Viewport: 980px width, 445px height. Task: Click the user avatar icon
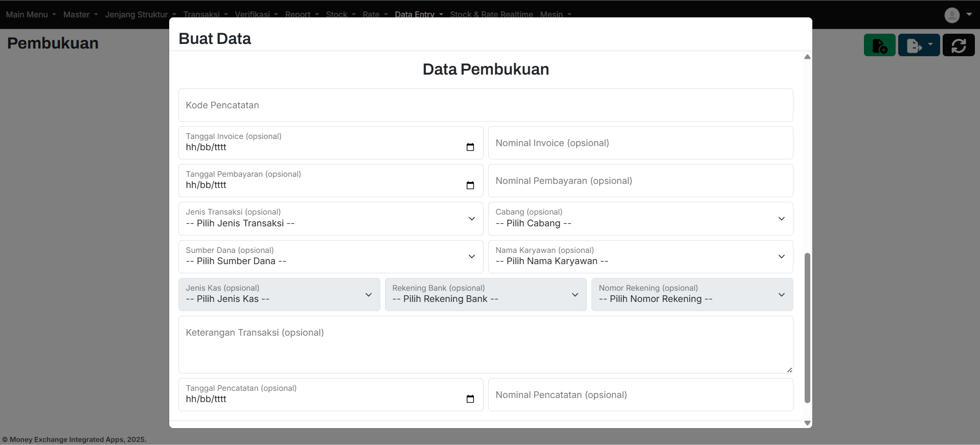pos(952,15)
